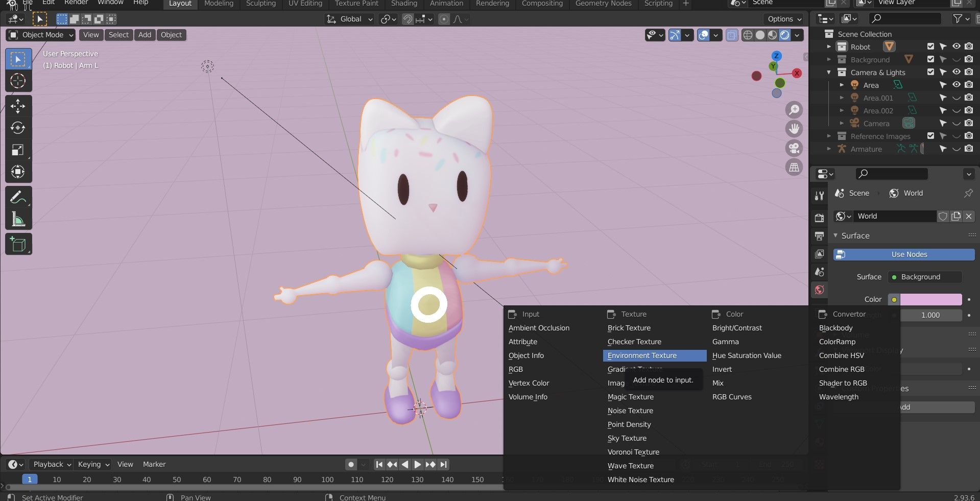Select the Measure tool
This screenshot has width=980, height=501.
click(18, 219)
